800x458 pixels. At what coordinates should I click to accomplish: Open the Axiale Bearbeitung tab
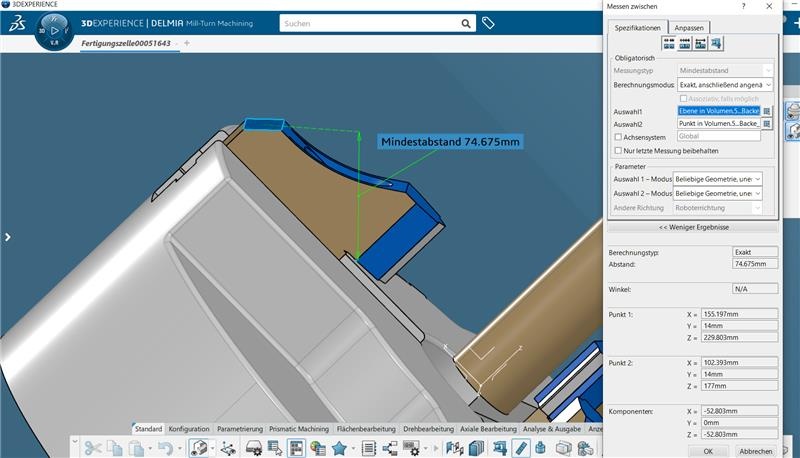pos(488,429)
